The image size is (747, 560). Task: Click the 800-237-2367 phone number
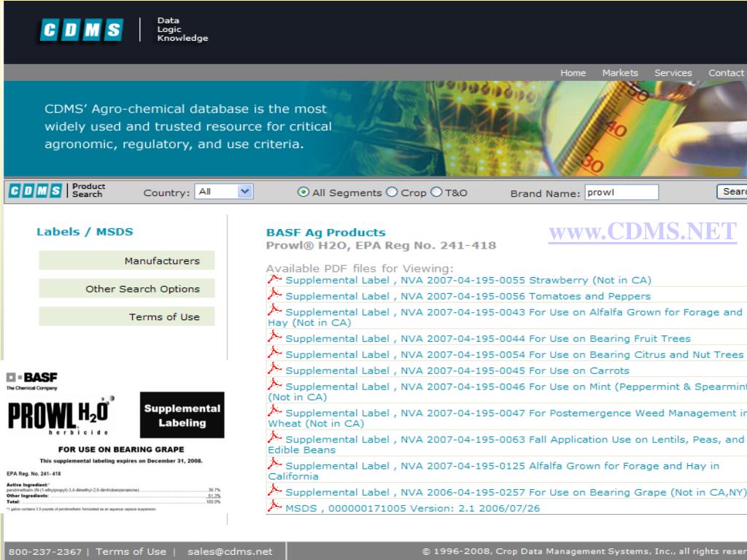(44, 551)
